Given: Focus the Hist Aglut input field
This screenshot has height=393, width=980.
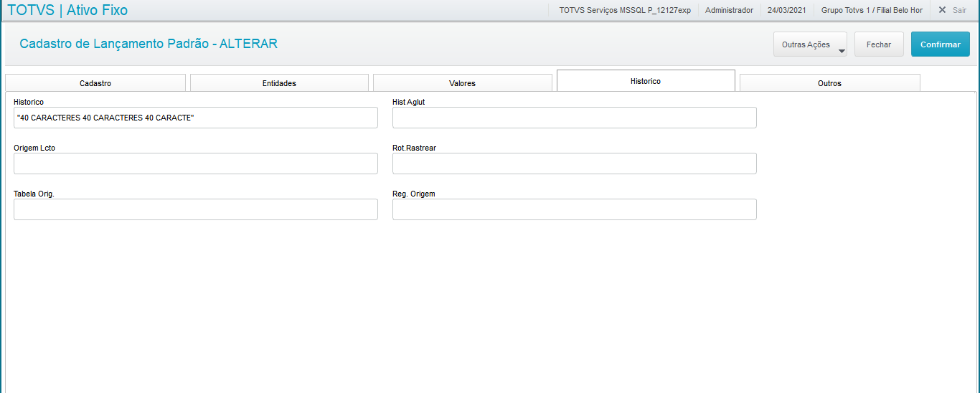Looking at the screenshot, I should click(x=574, y=118).
